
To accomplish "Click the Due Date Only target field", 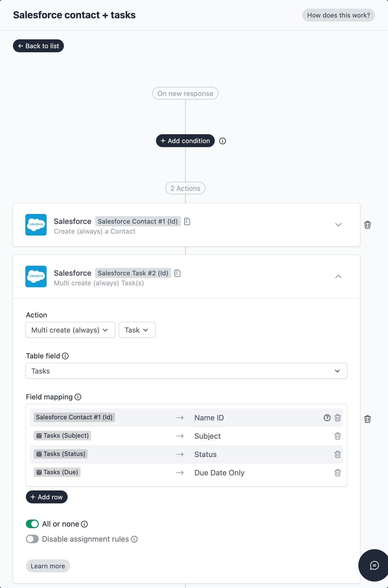I will pyautogui.click(x=219, y=473).
